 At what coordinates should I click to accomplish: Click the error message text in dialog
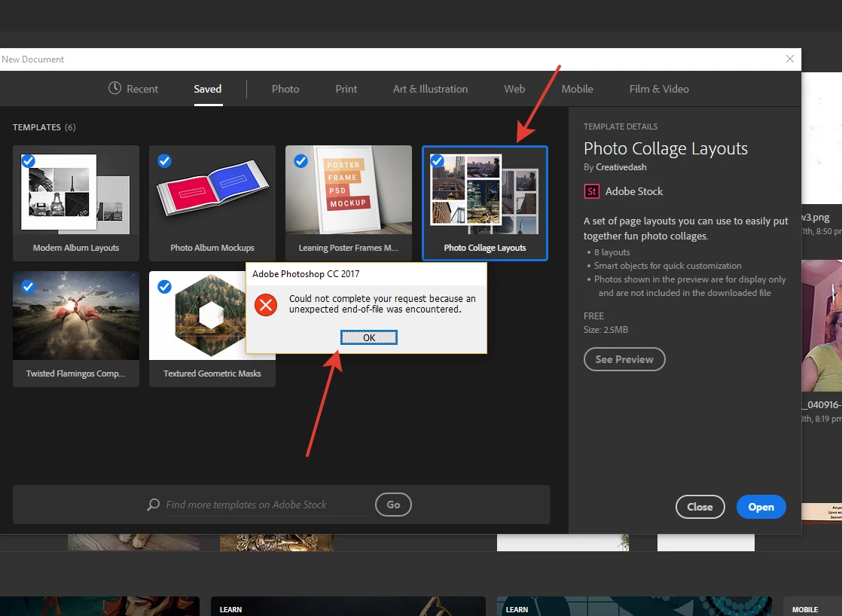click(383, 303)
